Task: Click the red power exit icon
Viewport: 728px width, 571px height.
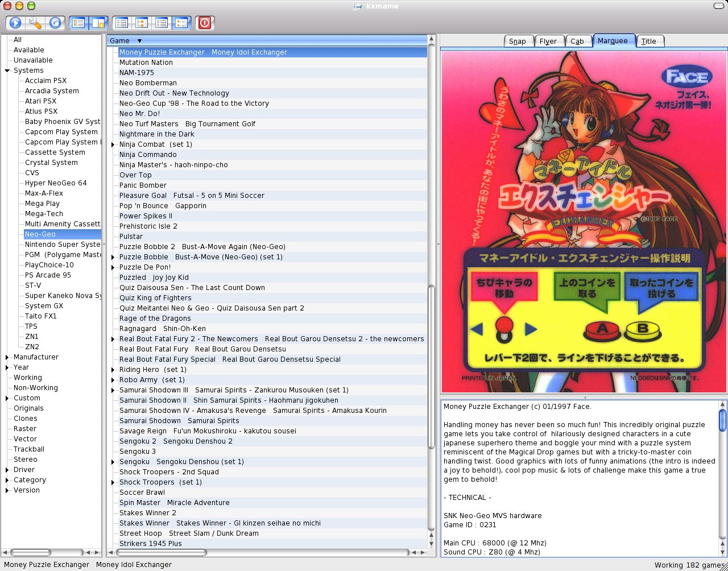Action: click(x=205, y=23)
